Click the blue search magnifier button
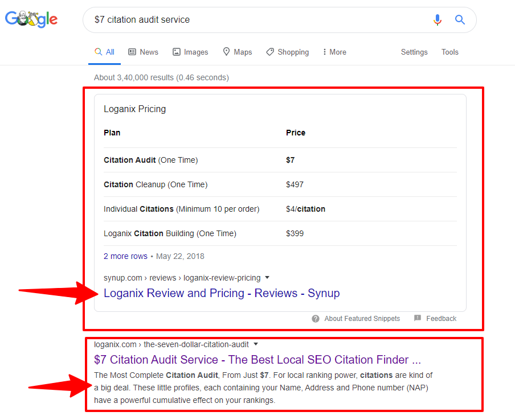The height and width of the screenshot is (420, 515). [460, 20]
